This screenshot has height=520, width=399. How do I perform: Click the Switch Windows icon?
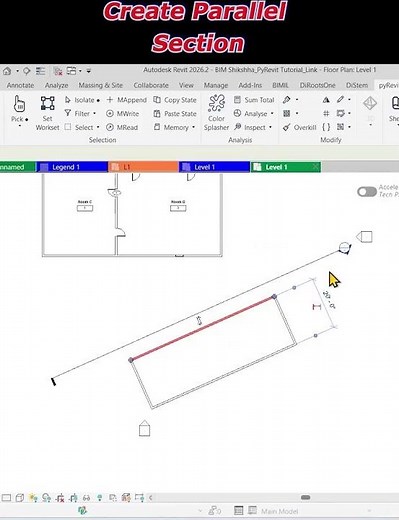71,71
